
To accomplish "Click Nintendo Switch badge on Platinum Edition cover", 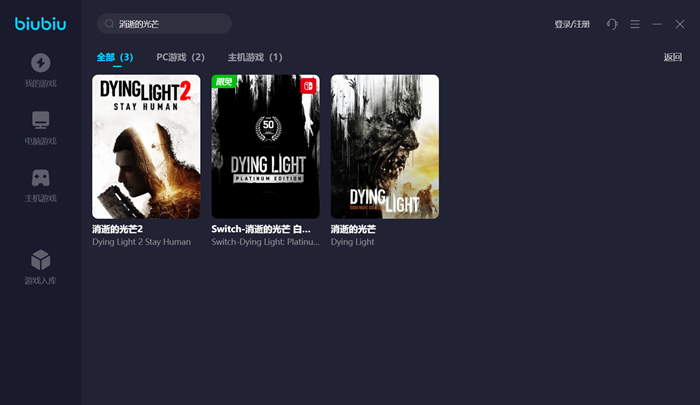I will click(309, 85).
